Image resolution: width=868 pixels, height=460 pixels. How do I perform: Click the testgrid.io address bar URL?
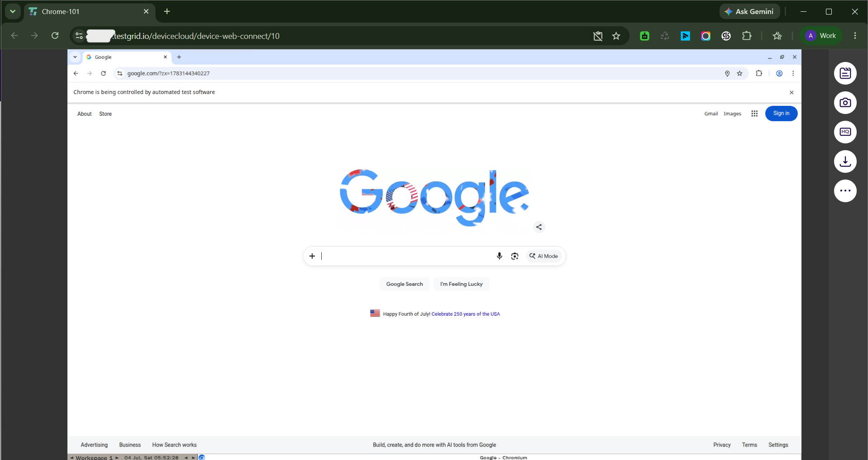(196, 36)
